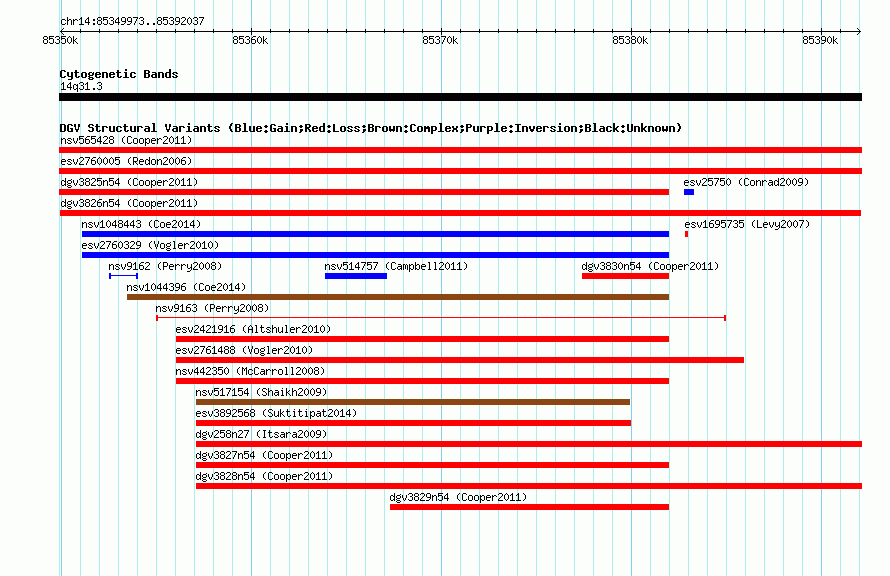Open esv2421916 (Altshuler2010) variant label
This screenshot has height=576, width=890.
[253, 329]
